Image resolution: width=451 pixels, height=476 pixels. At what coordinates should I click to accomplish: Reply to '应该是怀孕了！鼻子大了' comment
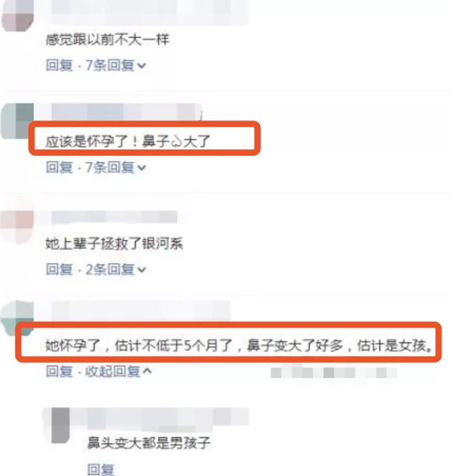pos(59,167)
